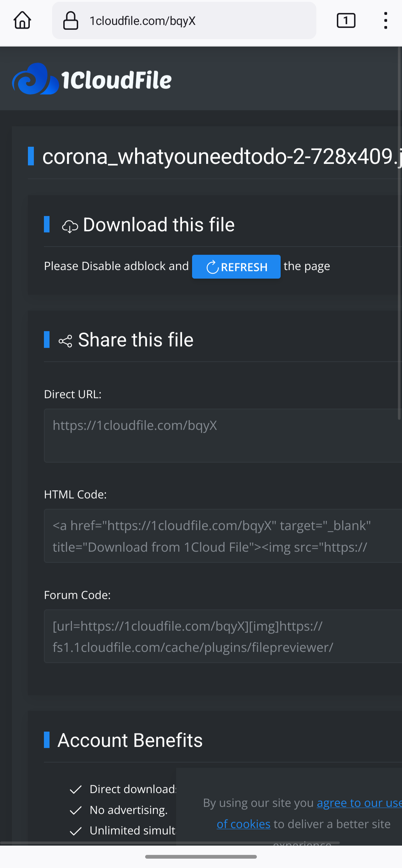Click the checkmark beside 'Direct downloads'

(x=76, y=789)
